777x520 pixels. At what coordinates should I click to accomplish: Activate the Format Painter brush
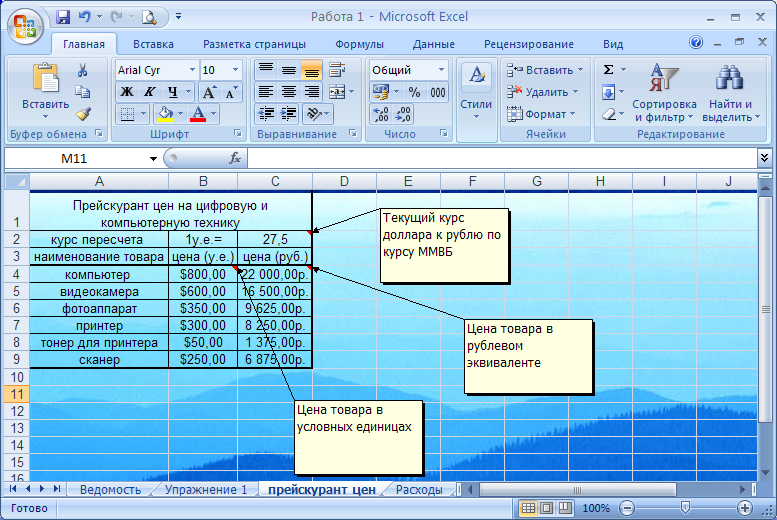tap(83, 114)
